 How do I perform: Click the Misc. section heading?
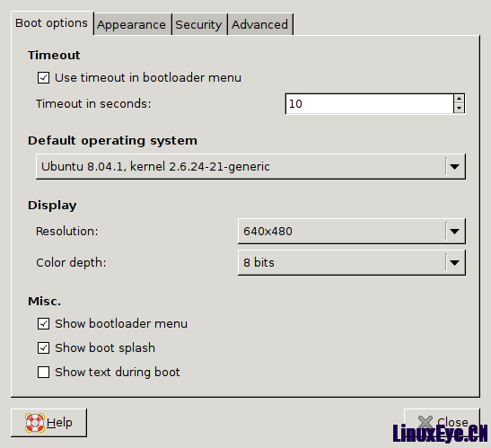click(44, 302)
